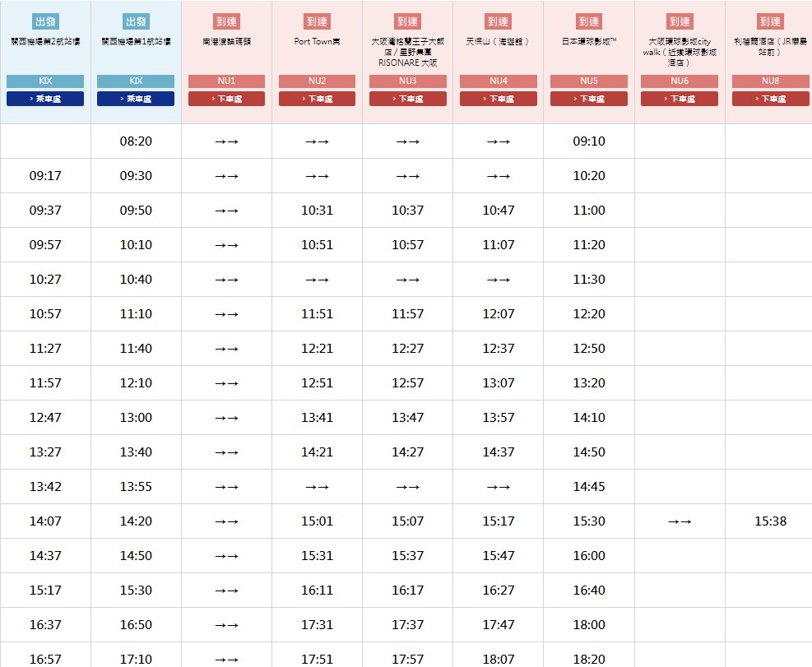Click the 15:38 arrival time cell

tap(770, 521)
